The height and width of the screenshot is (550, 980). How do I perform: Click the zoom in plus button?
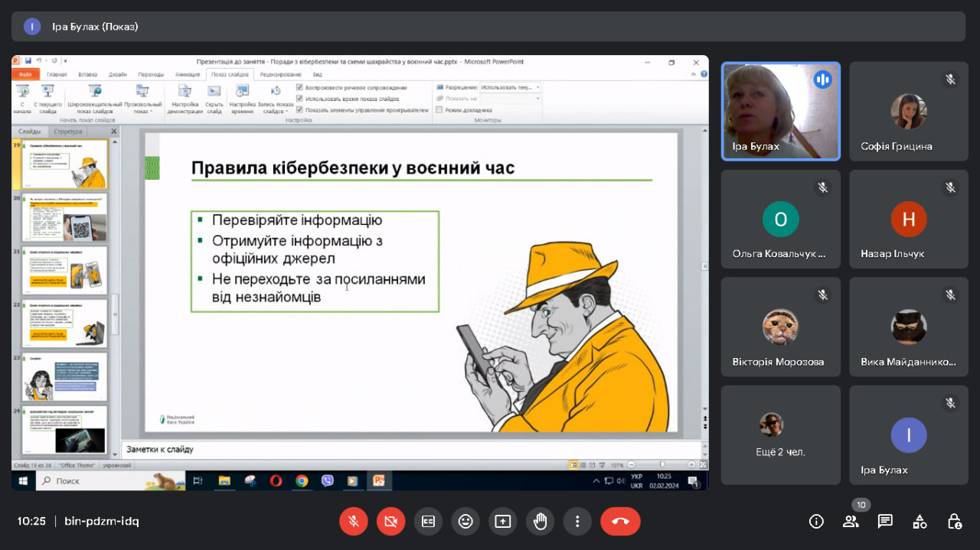[x=691, y=465]
